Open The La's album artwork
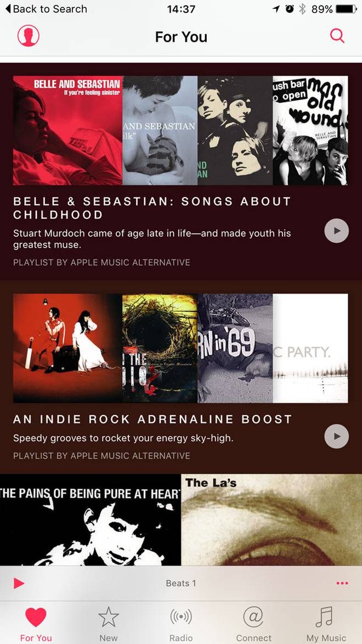 (271, 520)
